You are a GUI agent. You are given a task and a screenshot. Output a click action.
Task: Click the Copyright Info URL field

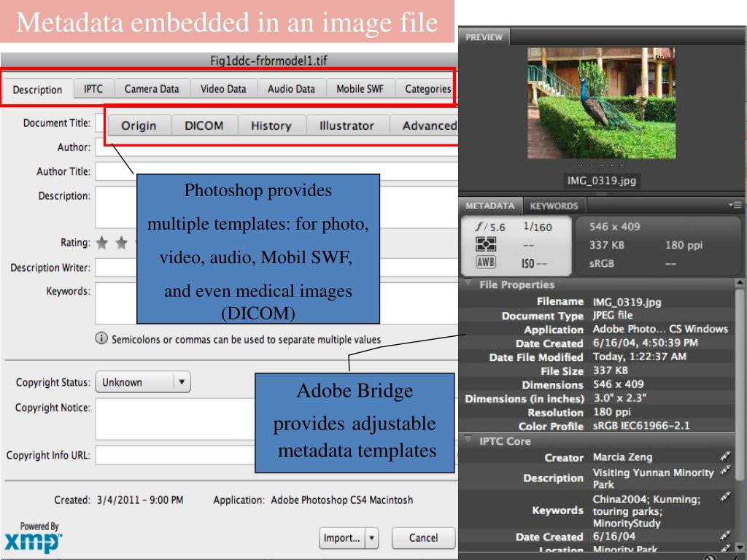coord(175,455)
